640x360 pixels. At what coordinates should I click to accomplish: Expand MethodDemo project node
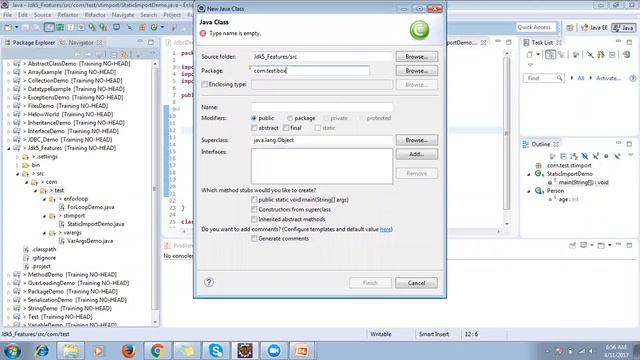coord(8,275)
